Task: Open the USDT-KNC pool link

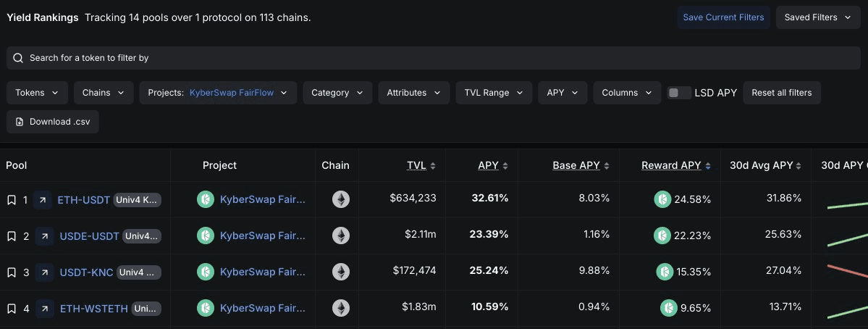Action: 86,272
